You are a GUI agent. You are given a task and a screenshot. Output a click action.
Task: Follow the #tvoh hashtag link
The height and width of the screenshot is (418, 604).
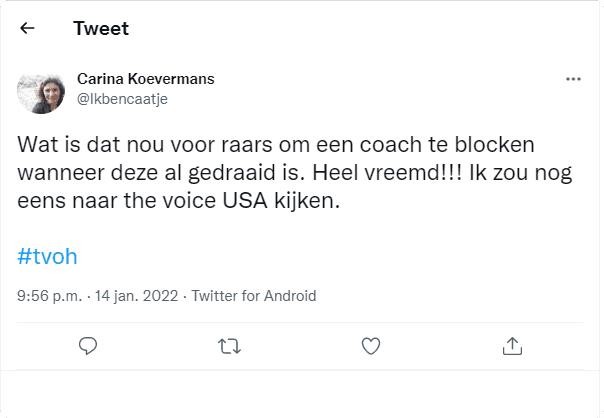click(47, 255)
